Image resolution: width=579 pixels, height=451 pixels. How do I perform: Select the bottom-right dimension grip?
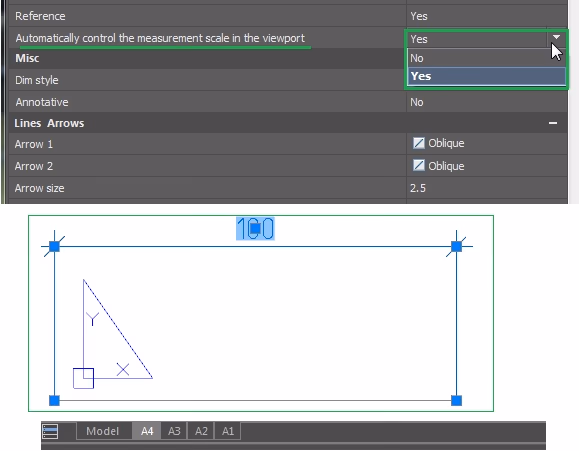coord(456,400)
